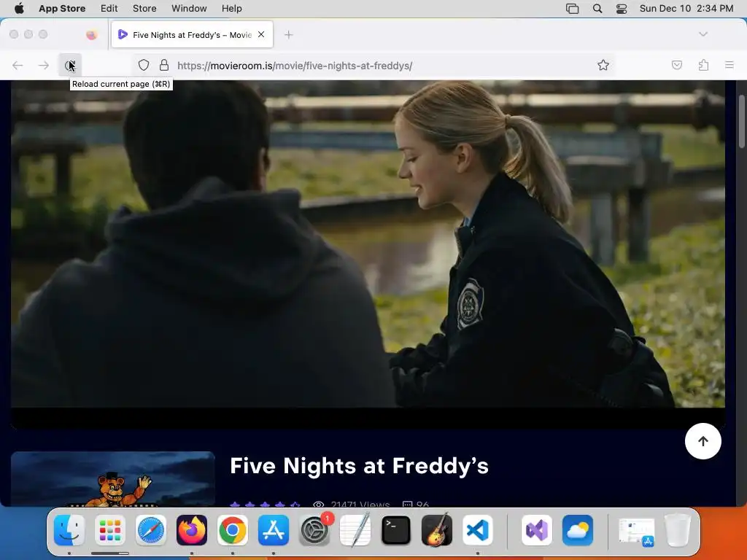Open Finder from the Dock
Screen dimensions: 747x560
point(69,530)
